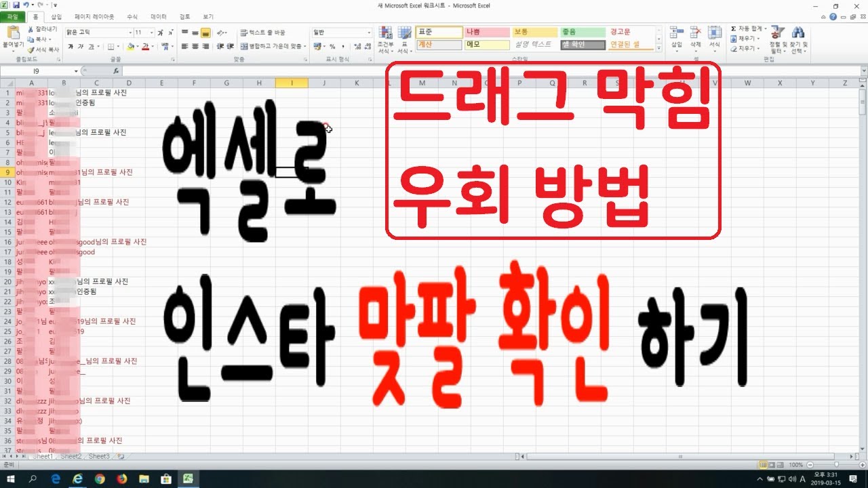868x488 pixels.
Task: Click AutoSum (자동 합계)
Action: [747, 29]
